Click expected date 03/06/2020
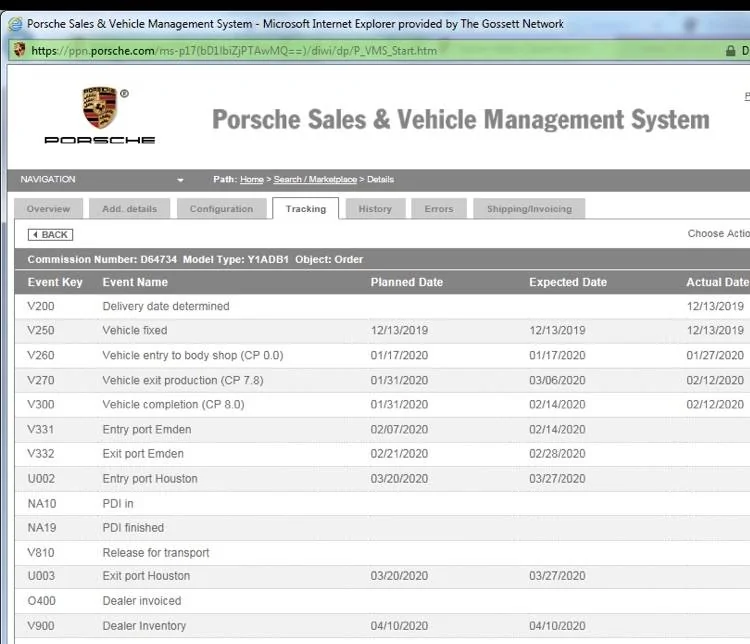 pyautogui.click(x=557, y=380)
